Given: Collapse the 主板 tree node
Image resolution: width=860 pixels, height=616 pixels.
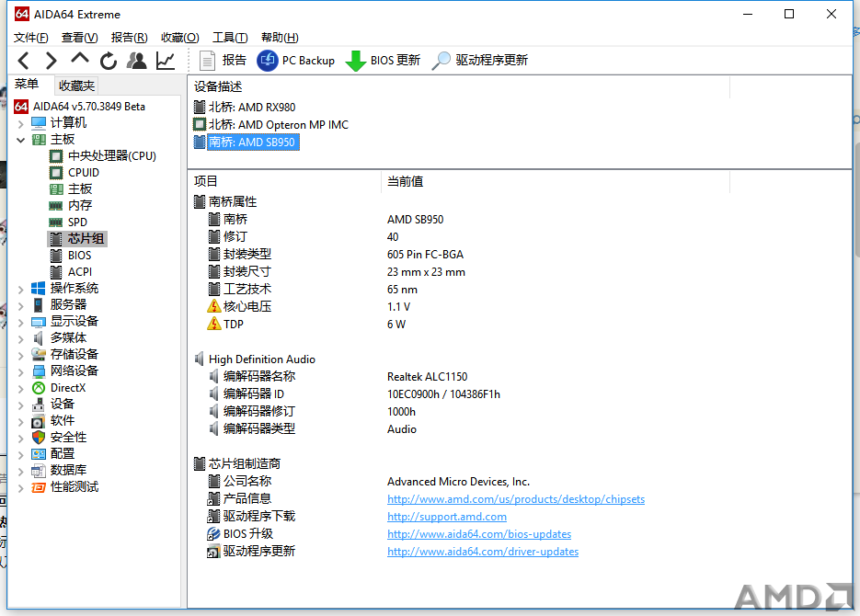Looking at the screenshot, I should pos(21,140).
